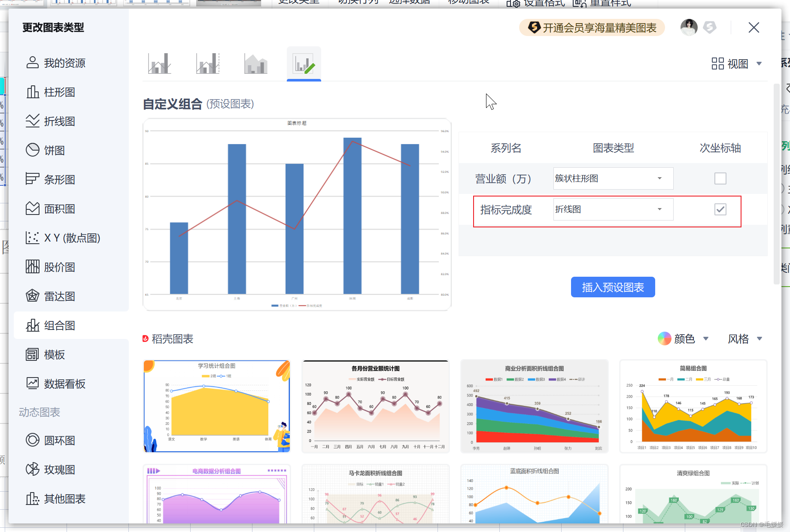Click the 营业额（万）series name
This screenshot has width=790, height=532.
[503, 179]
